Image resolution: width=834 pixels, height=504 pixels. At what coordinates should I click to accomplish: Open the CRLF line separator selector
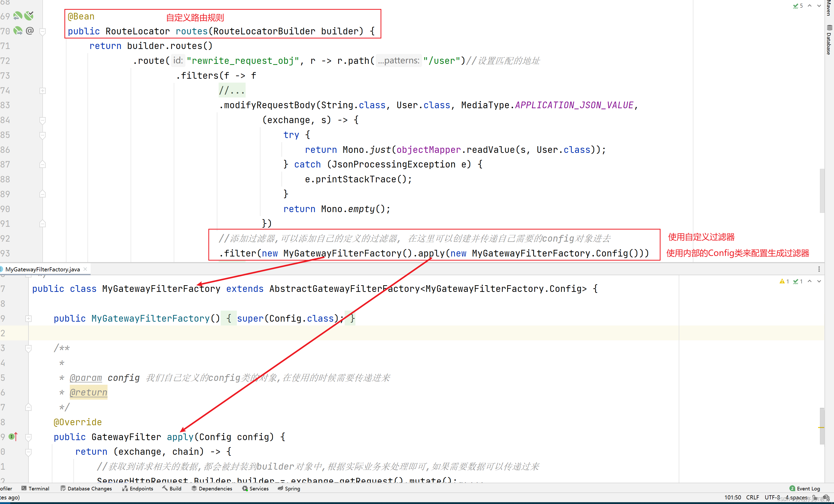752,497
